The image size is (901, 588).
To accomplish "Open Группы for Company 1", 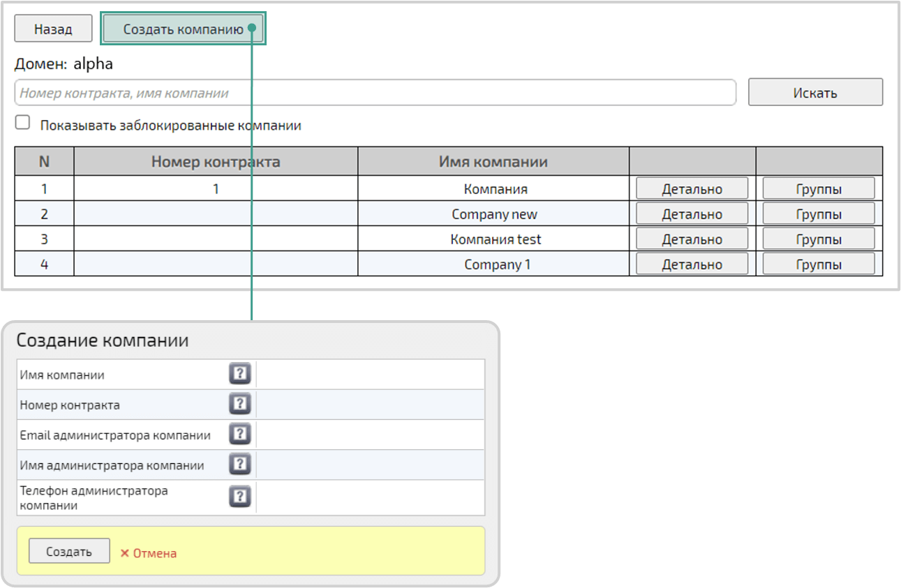I will click(818, 264).
